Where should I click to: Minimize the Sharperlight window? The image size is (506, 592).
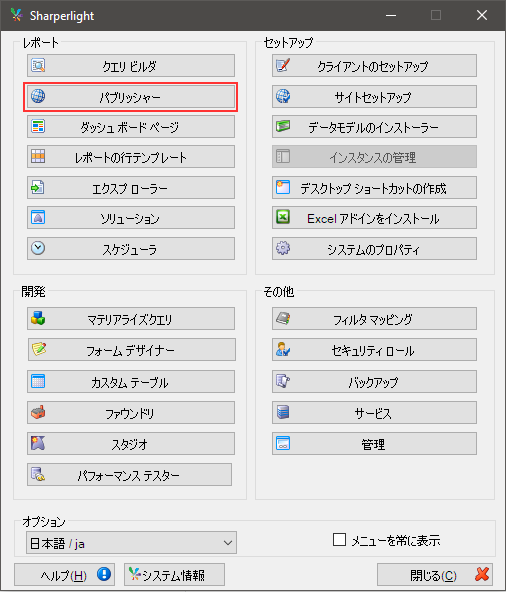[391, 15]
